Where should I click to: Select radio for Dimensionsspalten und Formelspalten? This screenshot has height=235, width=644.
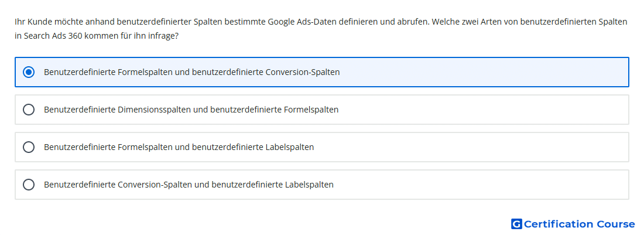click(29, 110)
